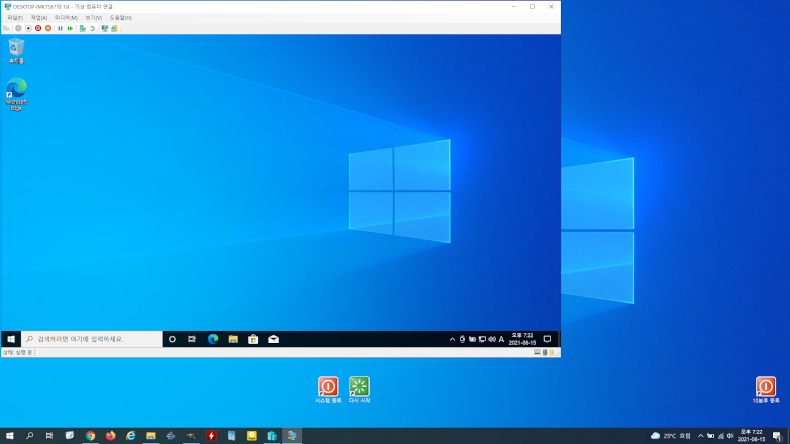Open Chrome from the host taskbar
The width and height of the screenshot is (790, 444).
90,435
